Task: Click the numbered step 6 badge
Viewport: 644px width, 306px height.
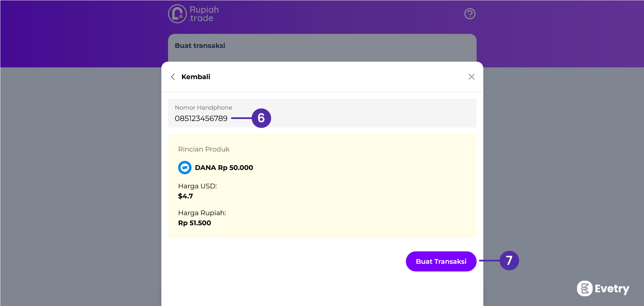Action: point(261,118)
